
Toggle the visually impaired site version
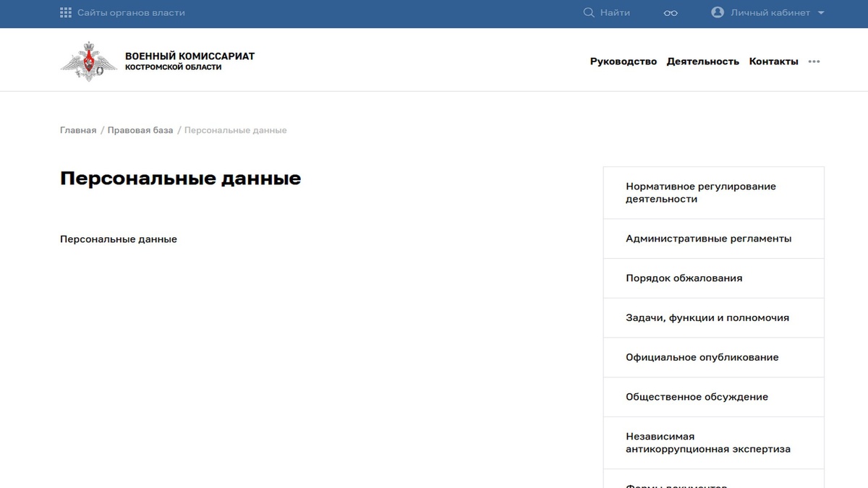click(x=670, y=12)
